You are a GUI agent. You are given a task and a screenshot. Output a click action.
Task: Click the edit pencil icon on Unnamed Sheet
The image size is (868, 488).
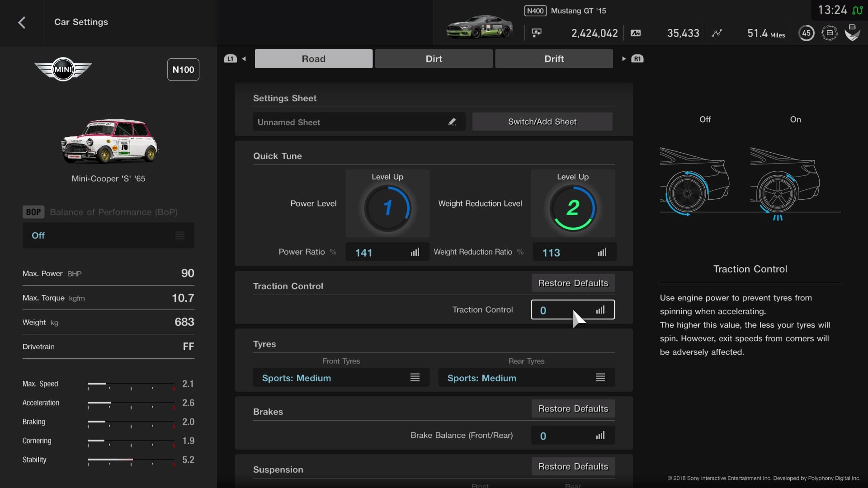click(x=452, y=122)
